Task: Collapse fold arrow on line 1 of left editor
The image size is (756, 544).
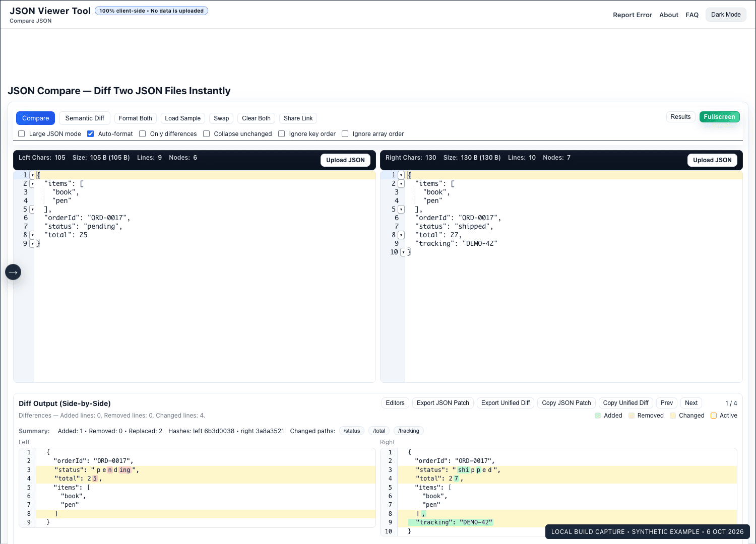Action: click(x=32, y=175)
